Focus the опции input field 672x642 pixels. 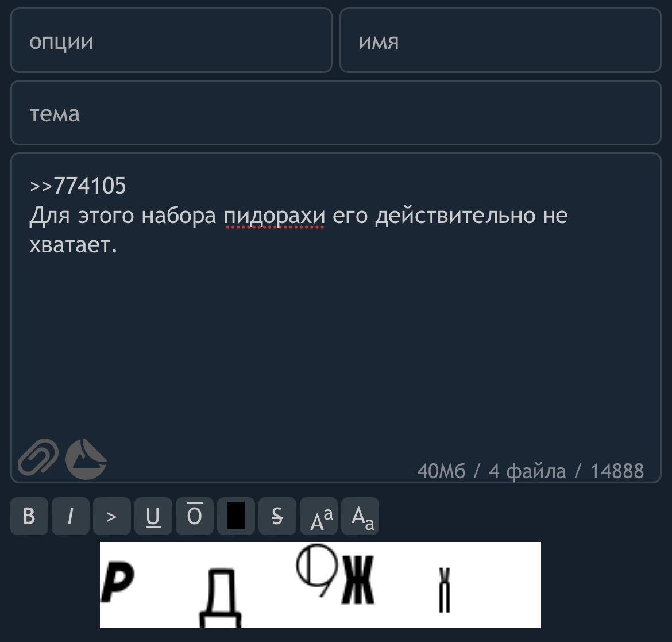click(171, 40)
